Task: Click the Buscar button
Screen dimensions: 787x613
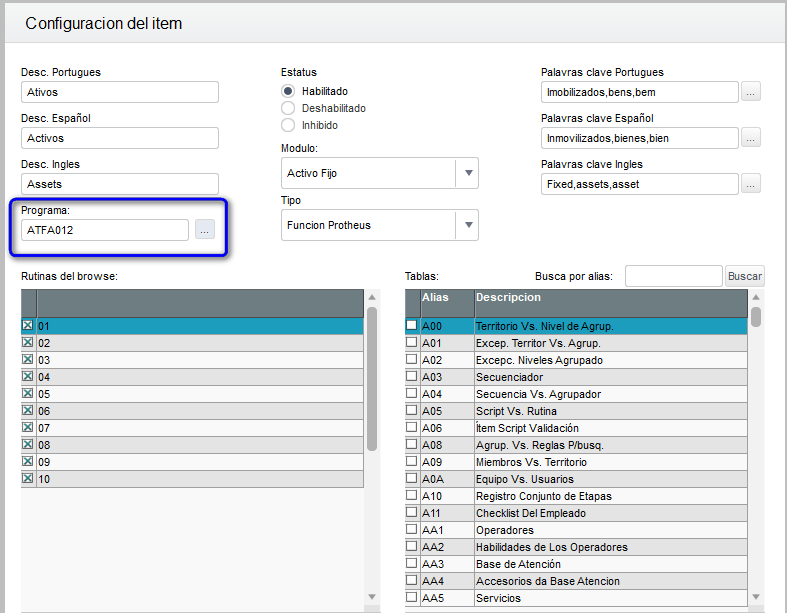Action: (745, 276)
